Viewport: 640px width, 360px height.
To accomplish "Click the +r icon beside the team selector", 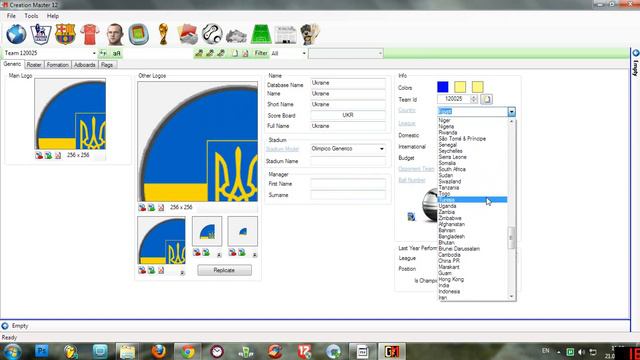I will tap(103, 53).
